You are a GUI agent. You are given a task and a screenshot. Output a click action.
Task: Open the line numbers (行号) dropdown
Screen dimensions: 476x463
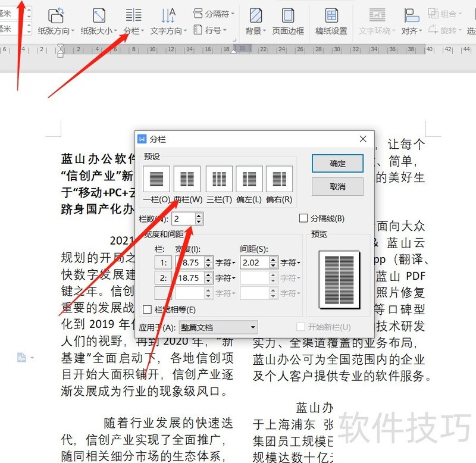(210, 30)
